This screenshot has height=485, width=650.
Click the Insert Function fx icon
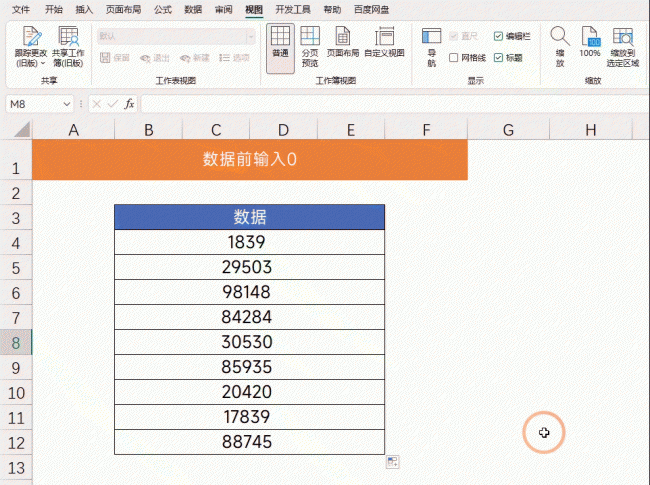(x=129, y=104)
